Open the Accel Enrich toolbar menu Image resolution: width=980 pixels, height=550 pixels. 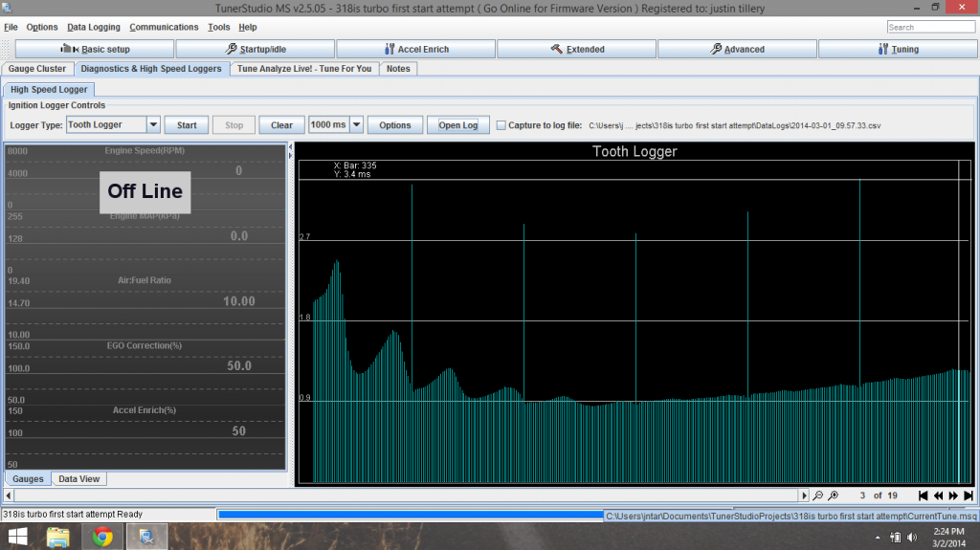[x=415, y=49]
